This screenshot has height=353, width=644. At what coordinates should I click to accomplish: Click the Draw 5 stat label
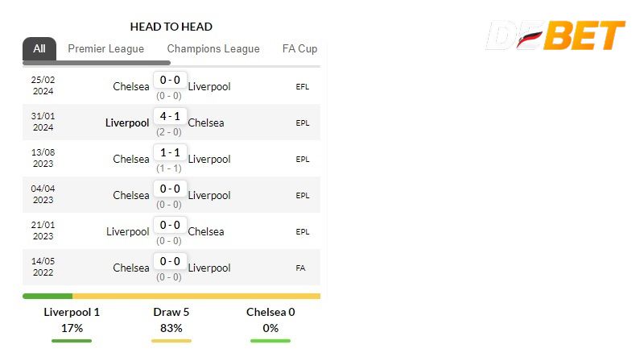point(171,312)
